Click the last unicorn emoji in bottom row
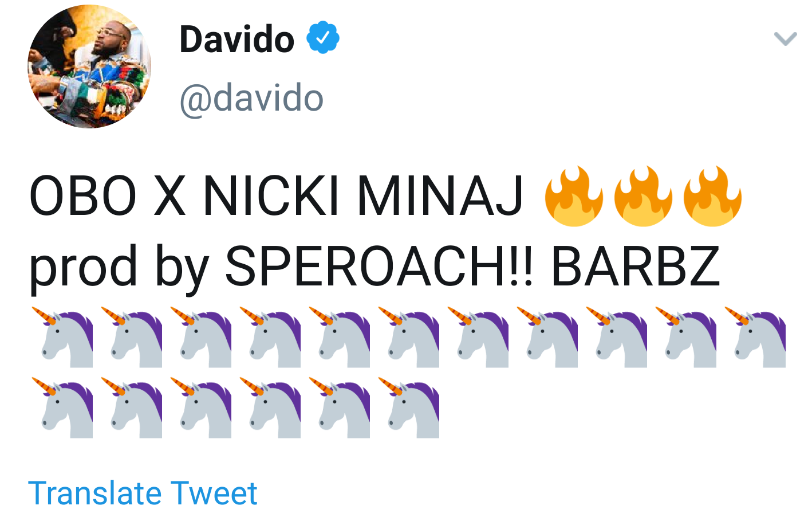The width and height of the screenshot is (812, 521). pyautogui.click(x=409, y=408)
